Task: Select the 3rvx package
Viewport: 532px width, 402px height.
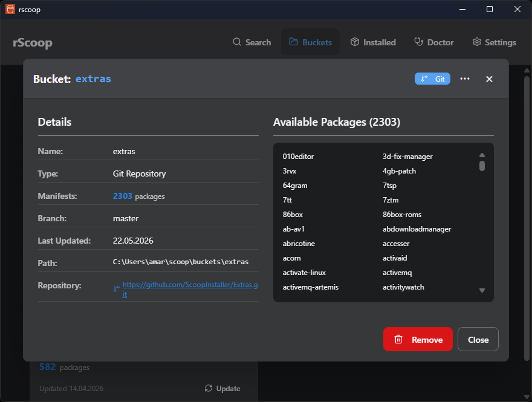Action: click(x=290, y=171)
